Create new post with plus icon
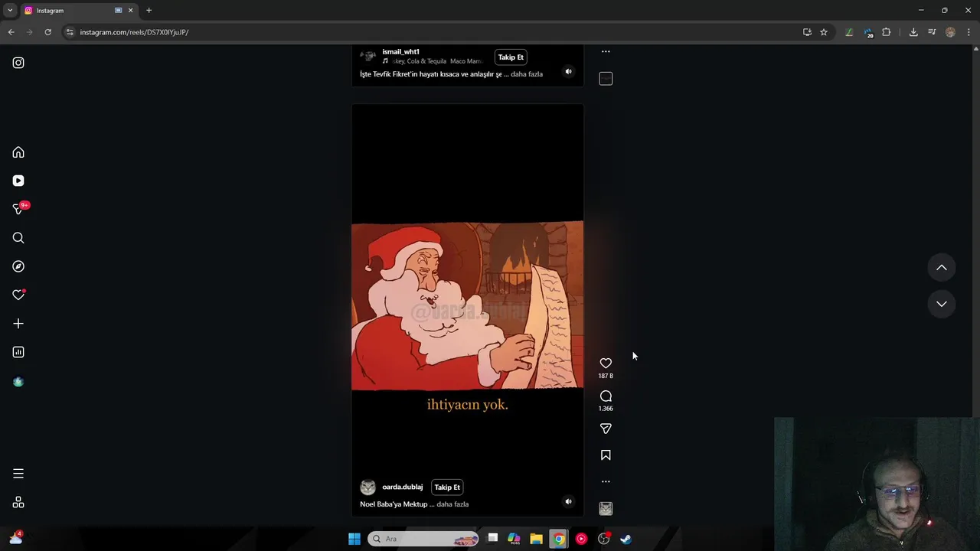Viewport: 980px width, 551px height. click(x=18, y=324)
